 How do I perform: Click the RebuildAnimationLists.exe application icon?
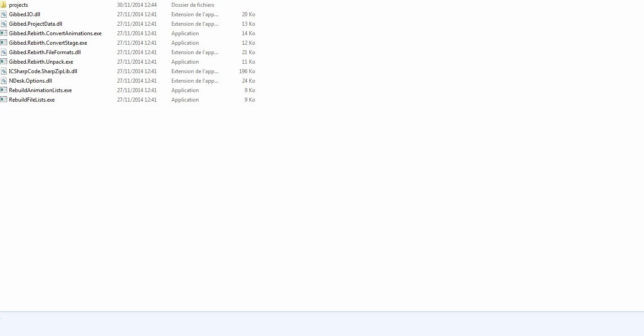(4, 90)
